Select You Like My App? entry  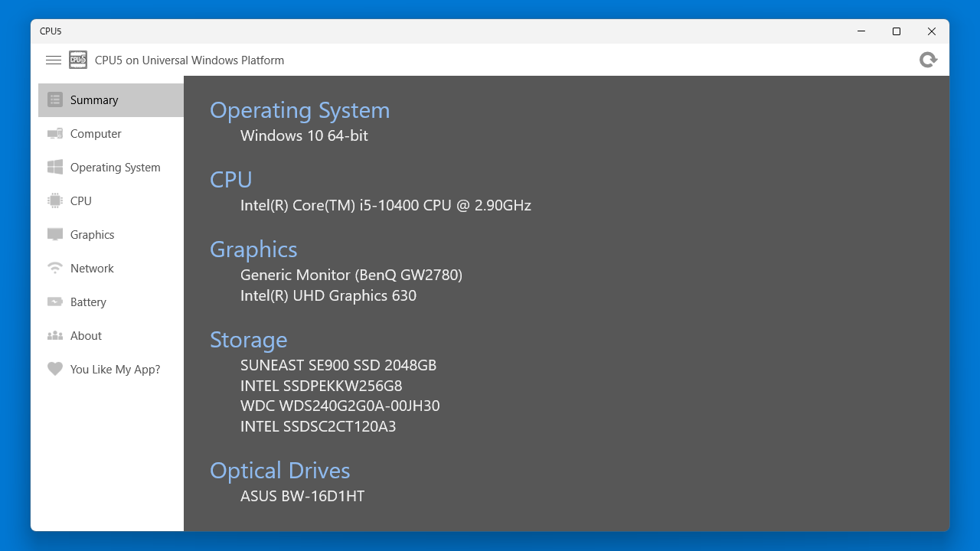coord(111,370)
